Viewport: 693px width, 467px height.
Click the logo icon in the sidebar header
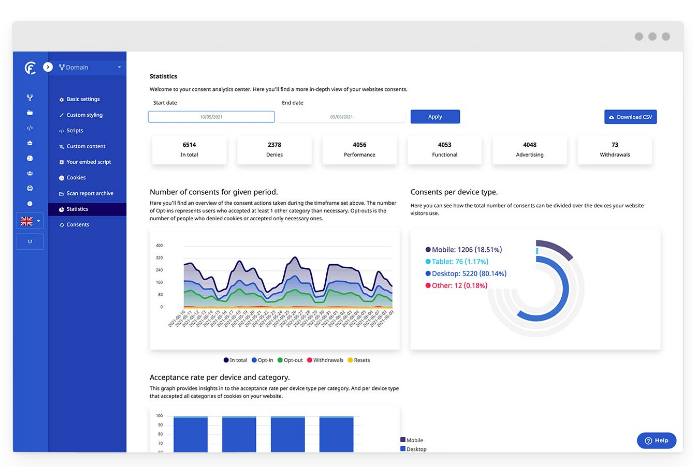[30, 67]
